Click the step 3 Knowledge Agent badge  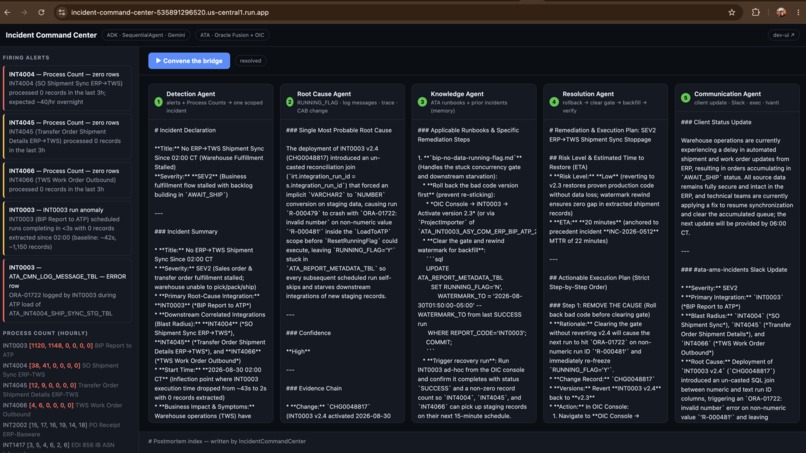pos(422,102)
